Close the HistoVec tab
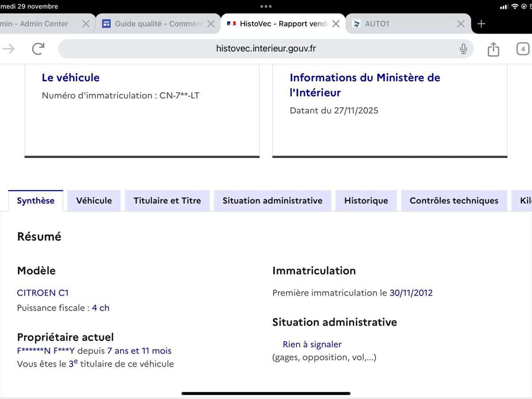This screenshot has width=532, height=399. click(x=336, y=23)
